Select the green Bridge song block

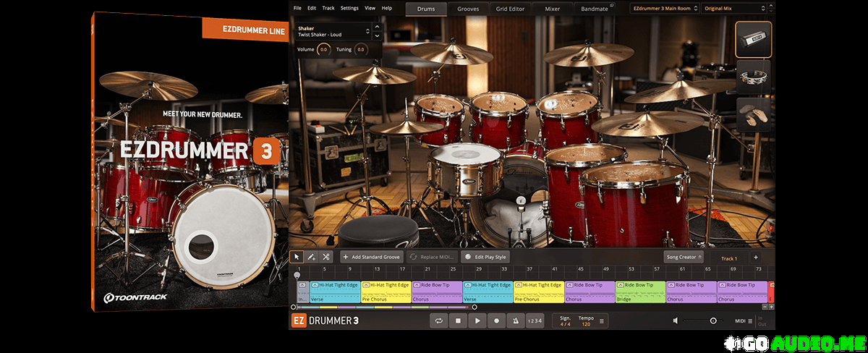click(640, 292)
